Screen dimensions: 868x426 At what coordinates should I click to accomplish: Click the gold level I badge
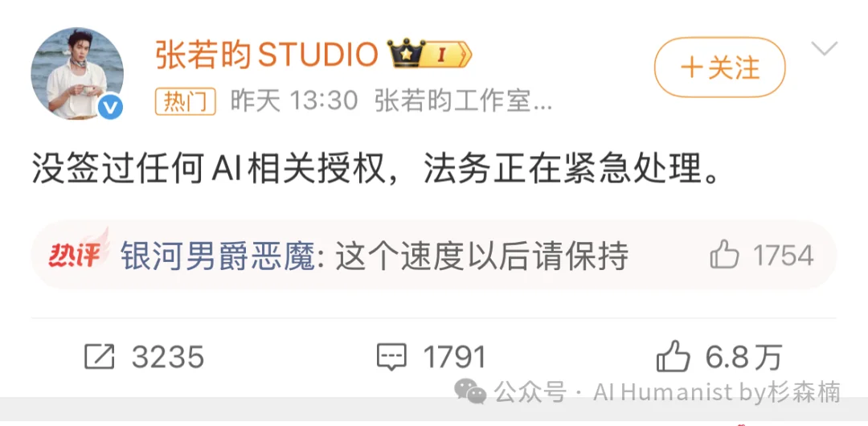pyautogui.click(x=448, y=55)
